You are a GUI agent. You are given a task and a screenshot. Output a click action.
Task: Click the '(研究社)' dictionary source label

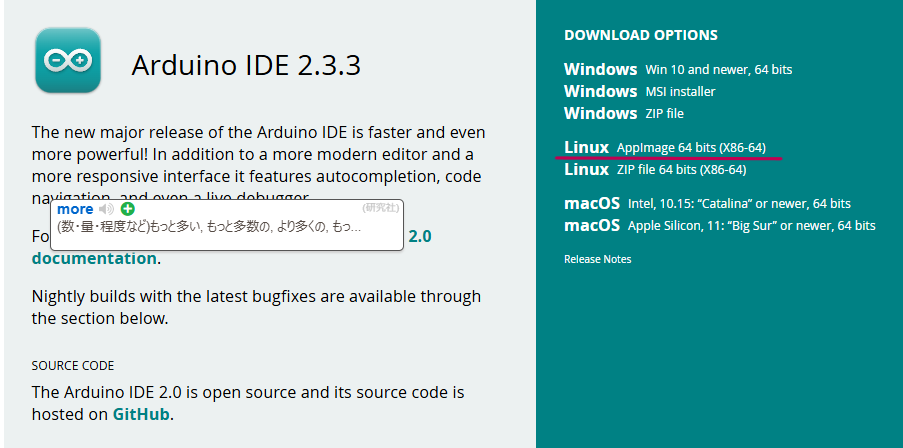click(x=381, y=207)
